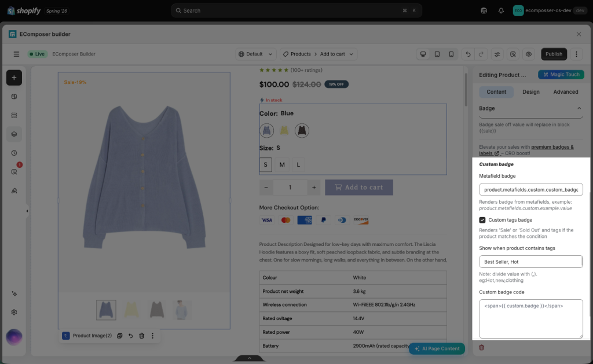Select the black color swatch

click(302, 130)
